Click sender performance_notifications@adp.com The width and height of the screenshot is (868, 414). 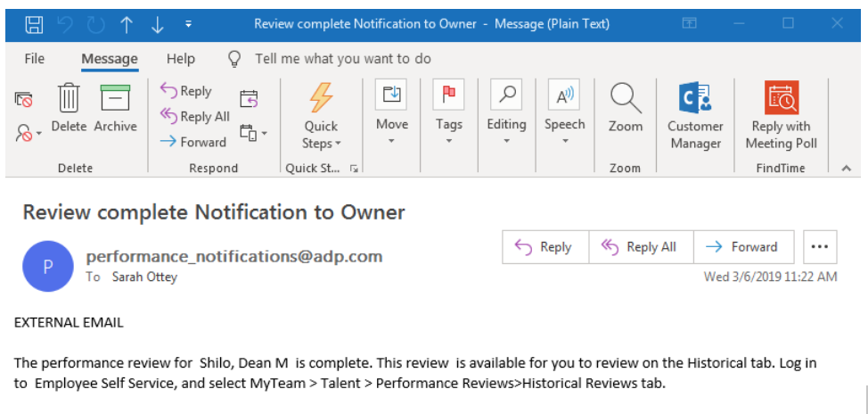click(x=234, y=256)
